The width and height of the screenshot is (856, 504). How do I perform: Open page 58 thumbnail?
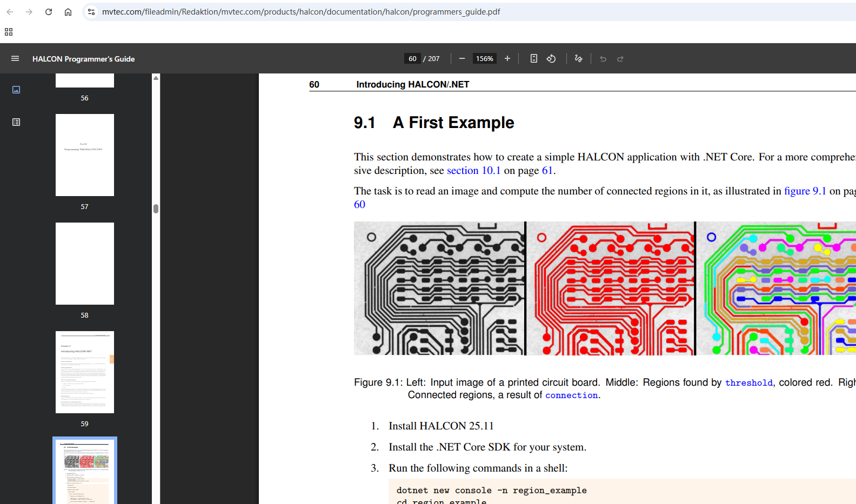pos(85,264)
